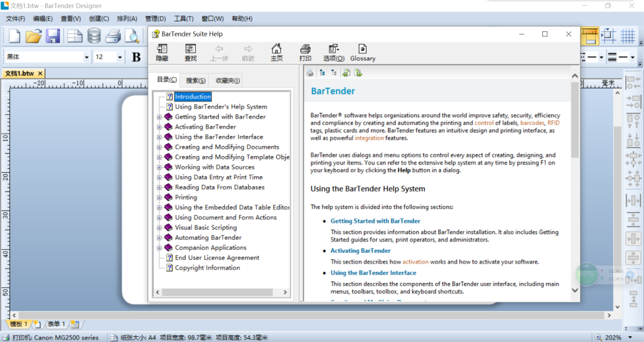Click the 查找 locate button in Help
Screen dimensions: 644x342
pyautogui.click(x=191, y=53)
